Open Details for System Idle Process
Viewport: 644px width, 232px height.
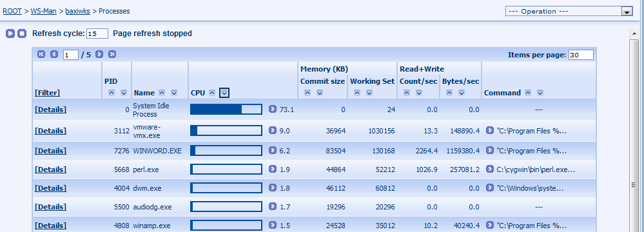pyautogui.click(x=50, y=109)
